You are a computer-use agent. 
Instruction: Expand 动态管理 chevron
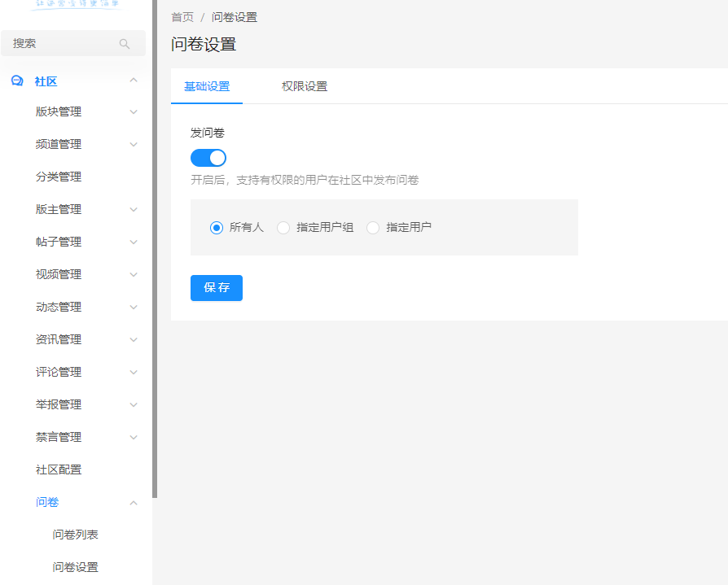click(x=134, y=307)
